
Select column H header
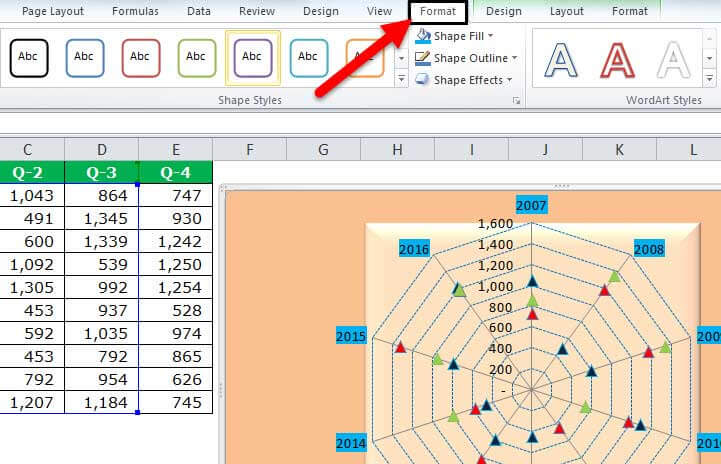(x=398, y=149)
